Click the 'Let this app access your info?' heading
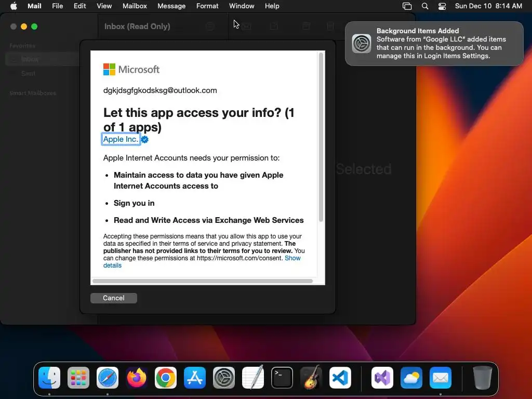 click(x=198, y=120)
